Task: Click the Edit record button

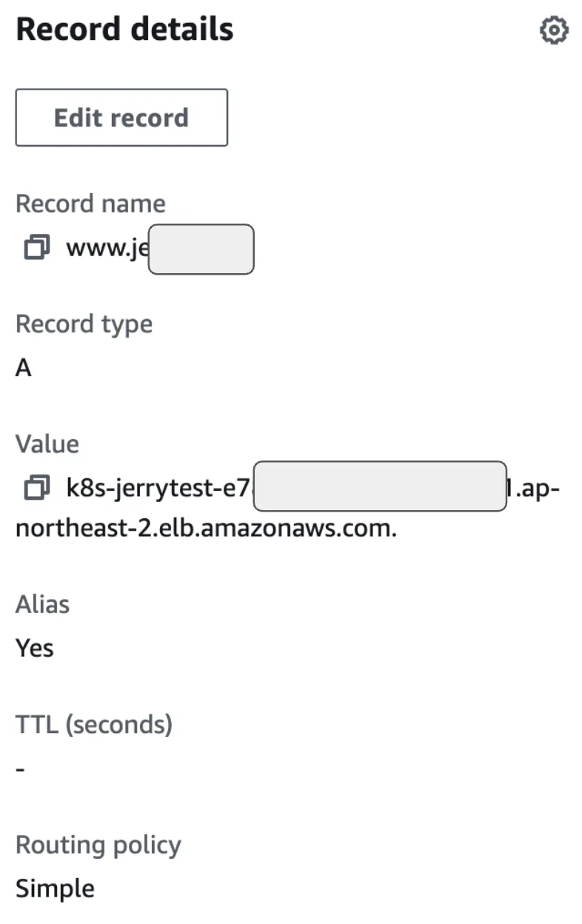Action: 121,118
